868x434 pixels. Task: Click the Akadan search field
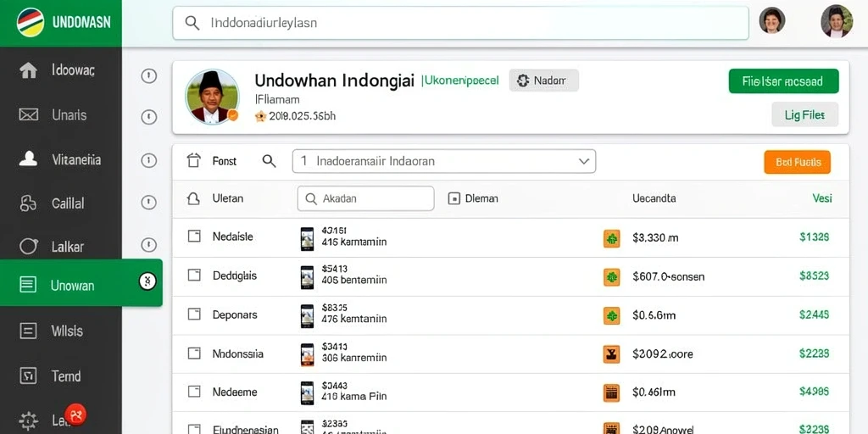[x=365, y=198]
